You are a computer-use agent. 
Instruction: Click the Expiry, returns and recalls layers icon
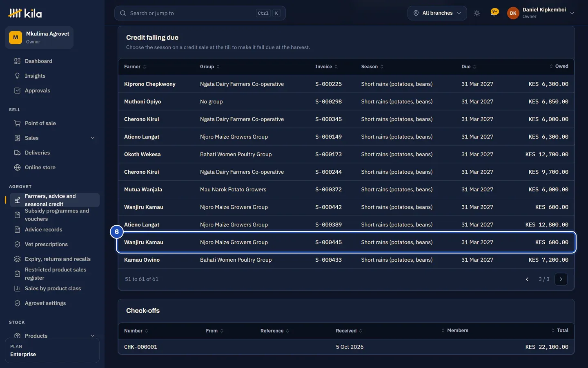point(17,259)
